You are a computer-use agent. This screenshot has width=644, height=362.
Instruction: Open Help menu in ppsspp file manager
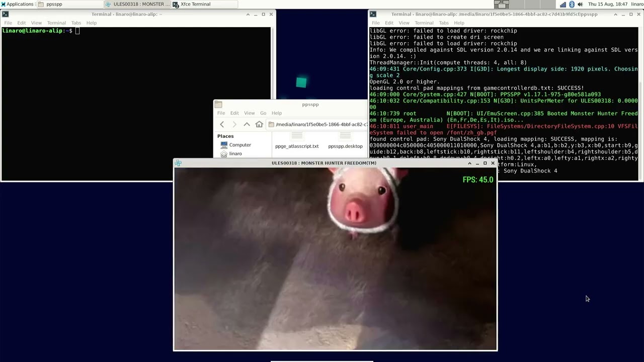(x=277, y=113)
